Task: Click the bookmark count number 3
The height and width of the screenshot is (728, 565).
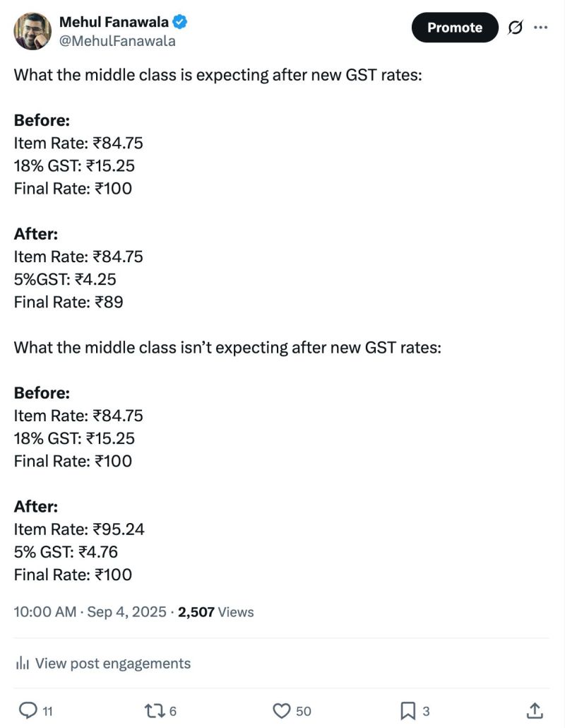Action: pyautogui.click(x=427, y=711)
